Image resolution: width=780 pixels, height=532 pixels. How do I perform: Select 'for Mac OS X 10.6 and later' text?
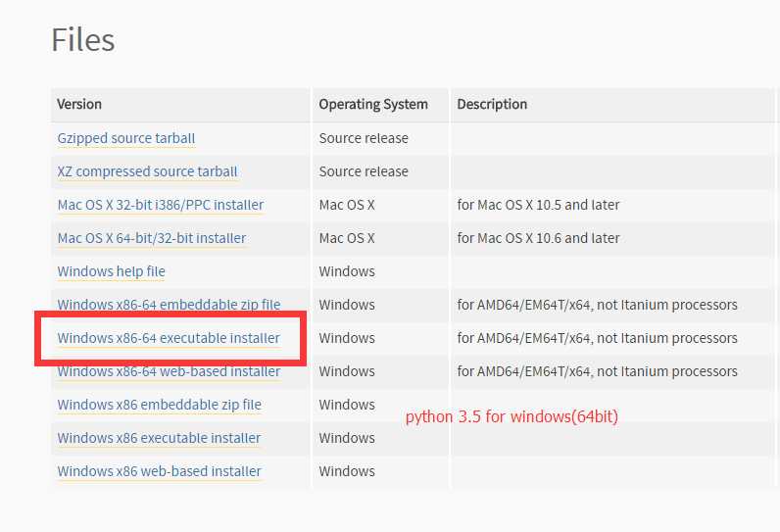[x=538, y=238]
